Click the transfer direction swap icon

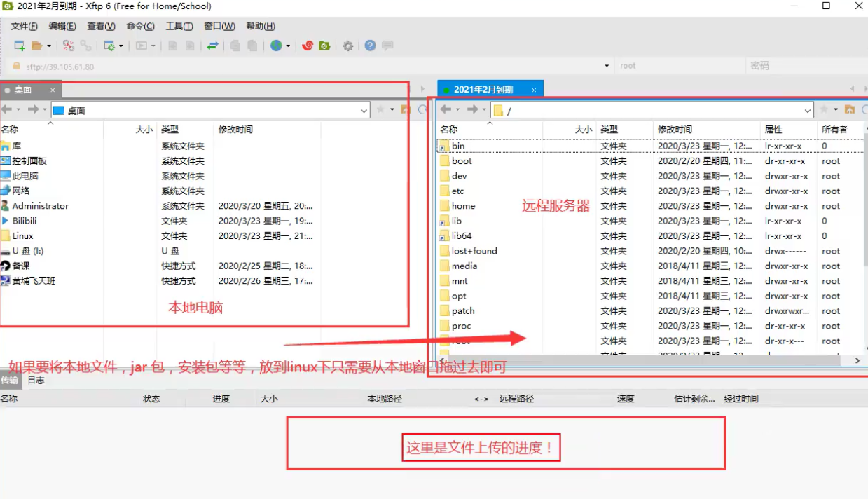213,46
